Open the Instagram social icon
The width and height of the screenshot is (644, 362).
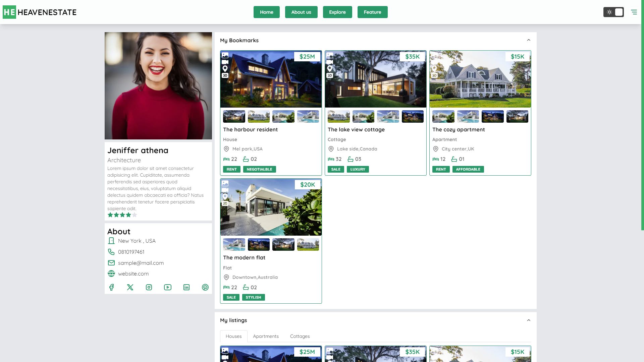coord(149,287)
